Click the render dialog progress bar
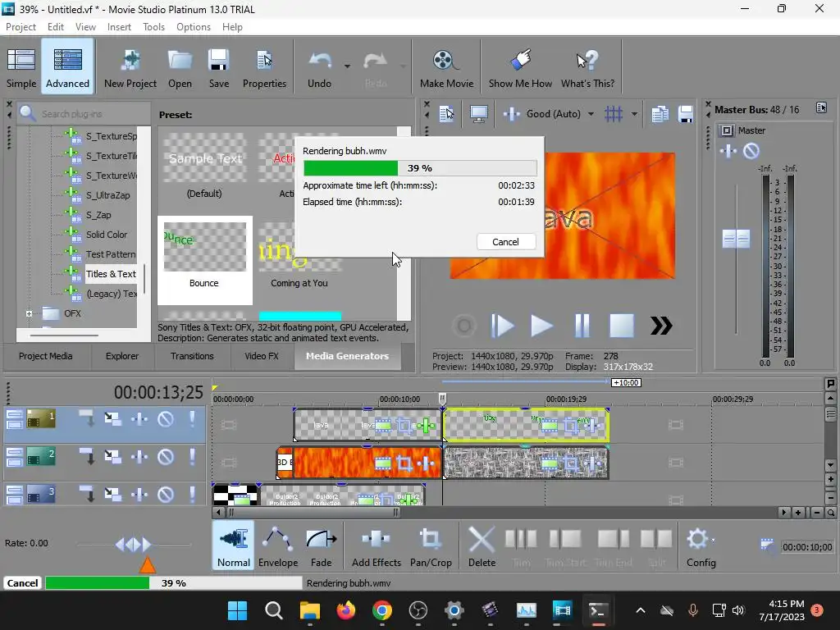 click(x=420, y=168)
